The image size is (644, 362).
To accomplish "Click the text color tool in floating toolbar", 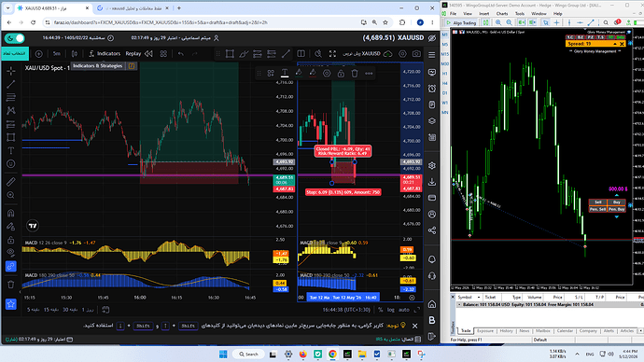I will pos(285,73).
